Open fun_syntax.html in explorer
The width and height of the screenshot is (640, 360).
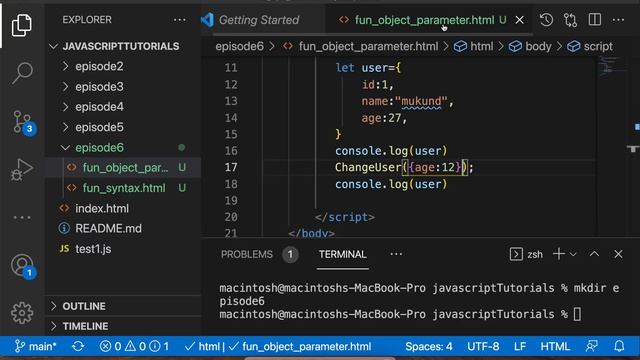(124, 188)
